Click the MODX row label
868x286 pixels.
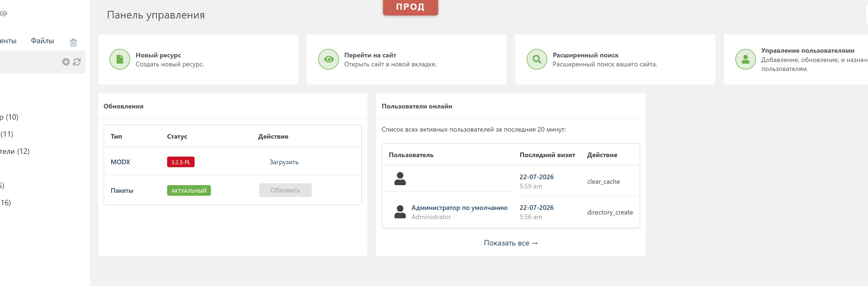pyautogui.click(x=120, y=162)
